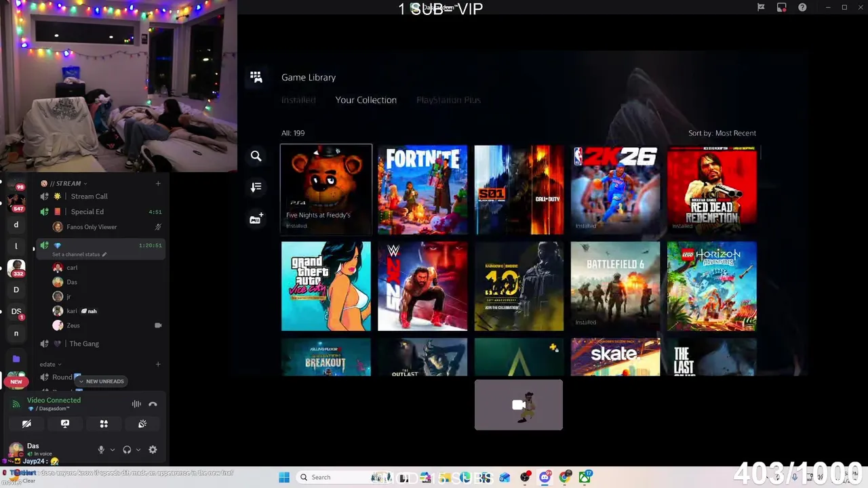
Task: Select the Call of Duty game tile
Action: click(519, 190)
